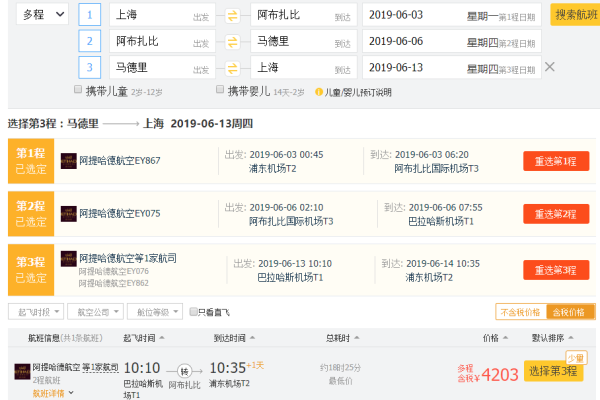The image size is (600, 400).
Task: Select segment number 3 box
Action: (90, 67)
